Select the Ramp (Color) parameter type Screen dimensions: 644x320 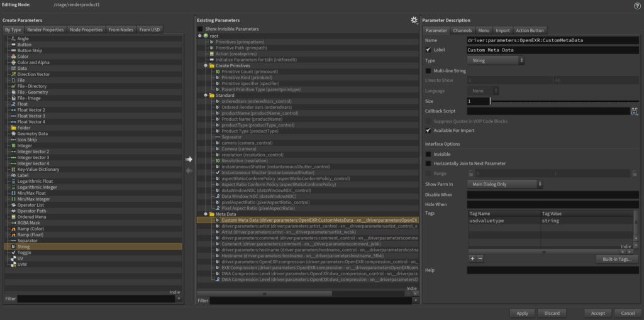[30, 228]
